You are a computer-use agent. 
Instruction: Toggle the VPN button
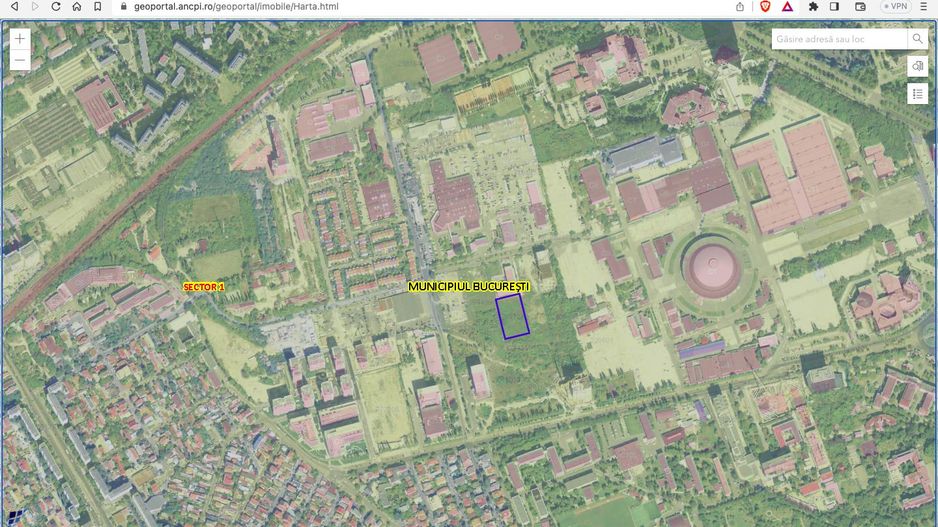click(894, 6)
